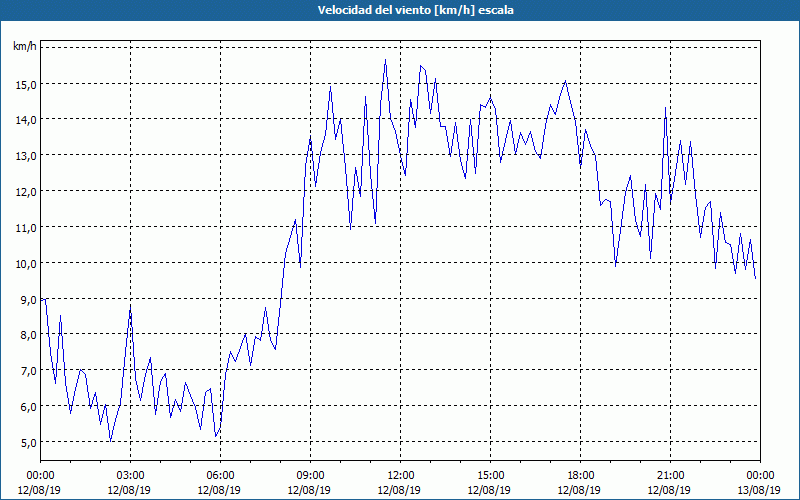
Task: Select the 14,0 y-axis value
Action: 26,120
